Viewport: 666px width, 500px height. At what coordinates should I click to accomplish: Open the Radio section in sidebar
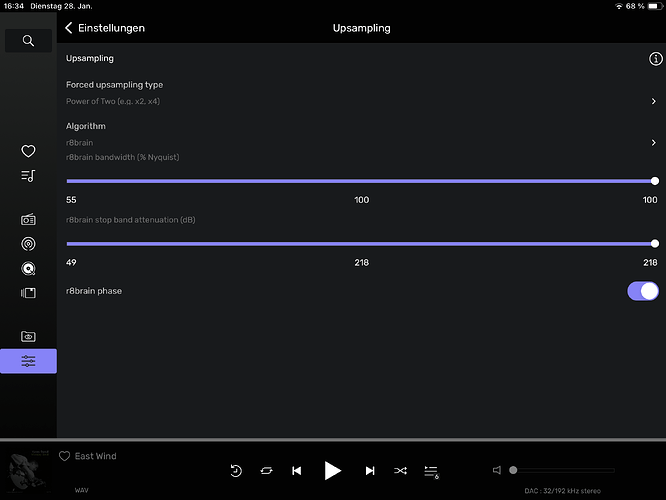28,219
